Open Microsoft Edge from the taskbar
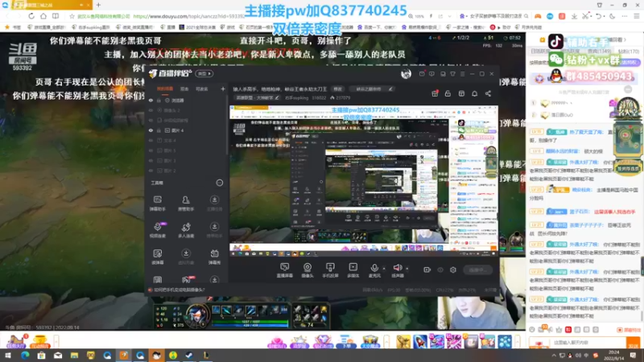The image size is (644, 362). [x=25, y=356]
